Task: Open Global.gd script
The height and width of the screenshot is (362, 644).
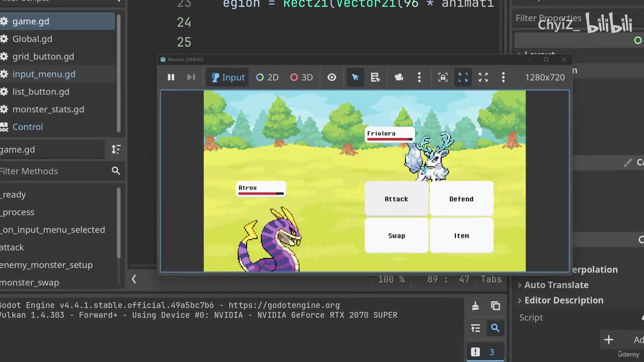Action: (32, 39)
